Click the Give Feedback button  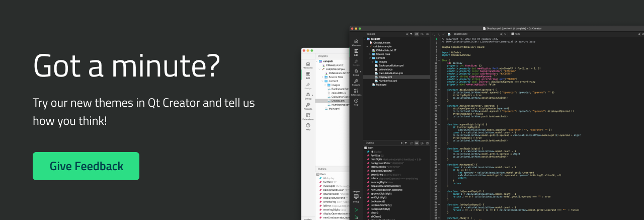pos(86,166)
